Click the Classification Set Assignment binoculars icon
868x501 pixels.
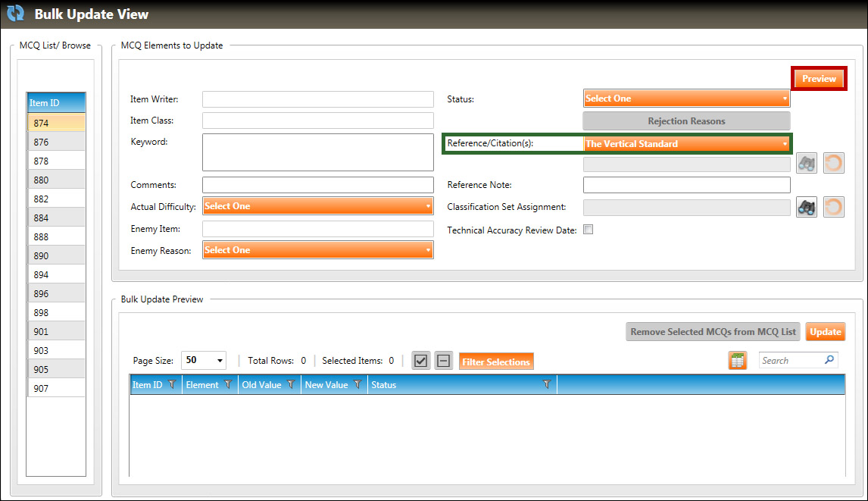(807, 208)
